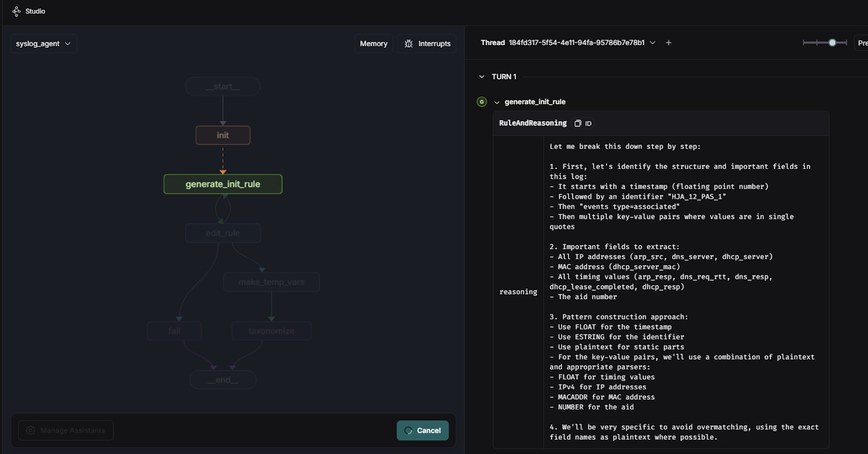
Task: Click "Then "events type=associated"" line
Action: click(615, 206)
